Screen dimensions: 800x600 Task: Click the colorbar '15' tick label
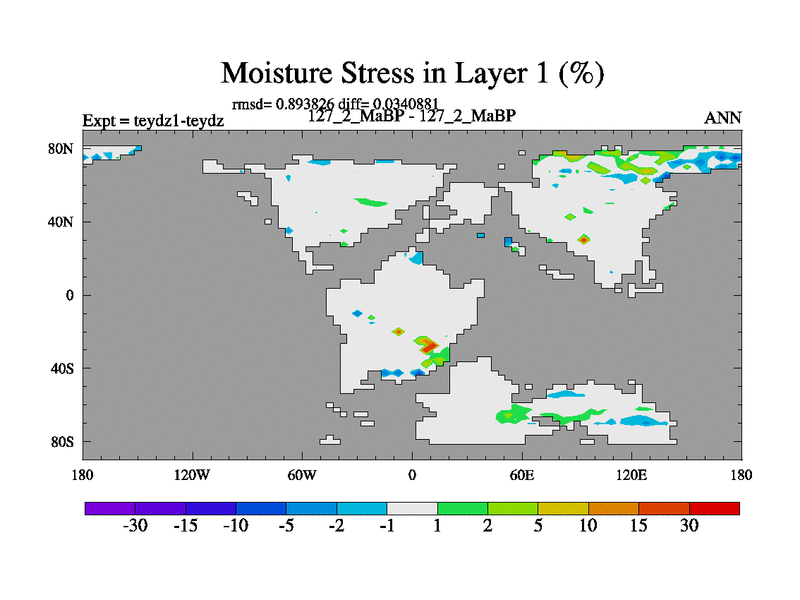pos(638,527)
